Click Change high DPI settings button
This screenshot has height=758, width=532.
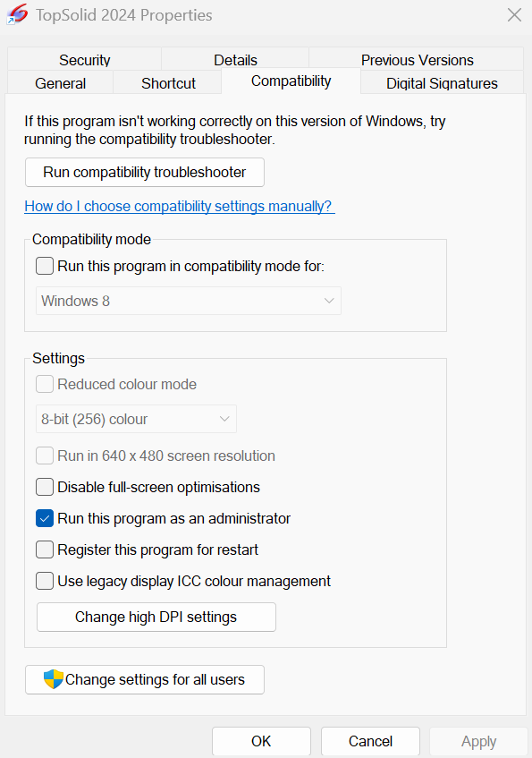pyautogui.click(x=156, y=617)
